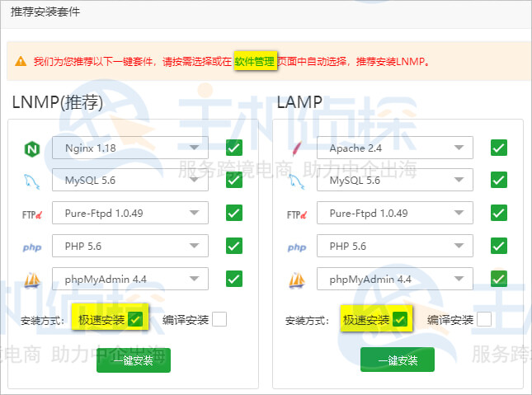Viewport: 532px width, 395px height.
Task: Uncheck the Nginx 1.18 checkbox
Action: tap(234, 148)
